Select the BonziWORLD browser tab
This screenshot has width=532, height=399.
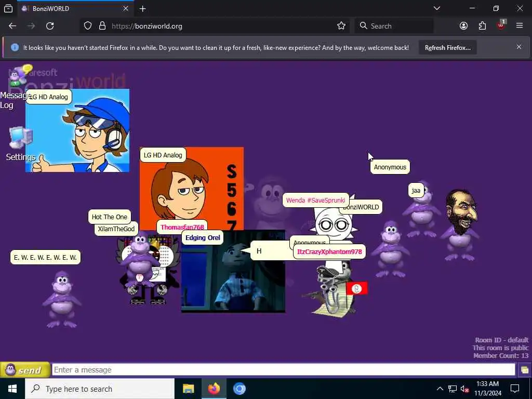pos(75,8)
